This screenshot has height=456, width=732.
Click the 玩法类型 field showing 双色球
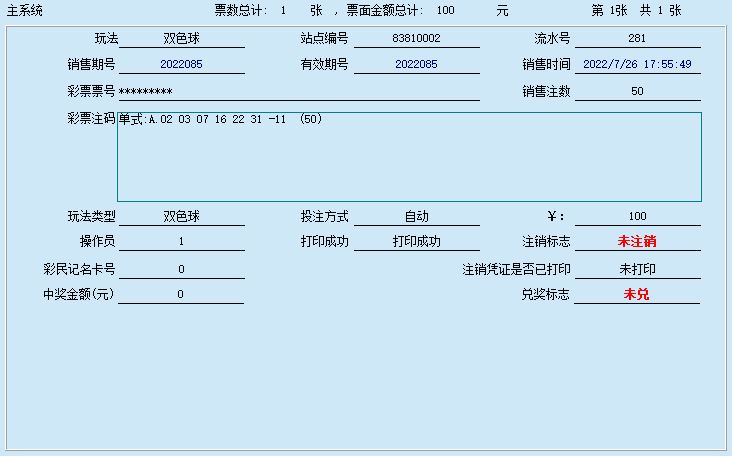pyautogui.click(x=182, y=217)
